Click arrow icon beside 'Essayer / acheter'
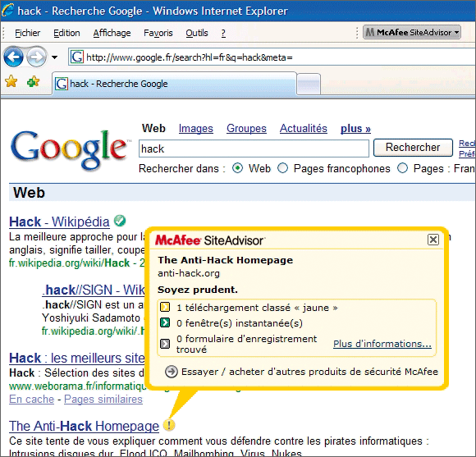 point(172,372)
